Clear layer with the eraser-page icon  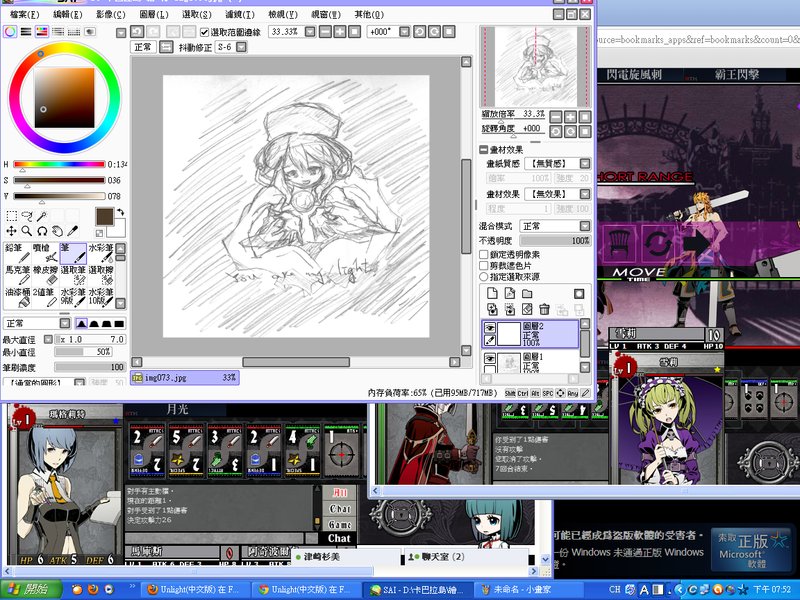point(527,309)
